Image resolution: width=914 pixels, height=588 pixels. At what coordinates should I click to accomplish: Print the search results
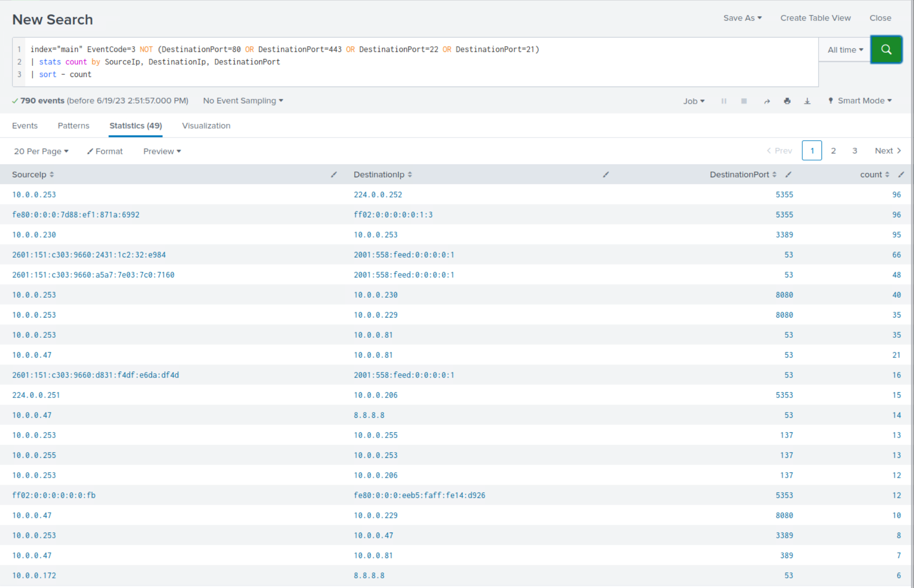(x=787, y=101)
